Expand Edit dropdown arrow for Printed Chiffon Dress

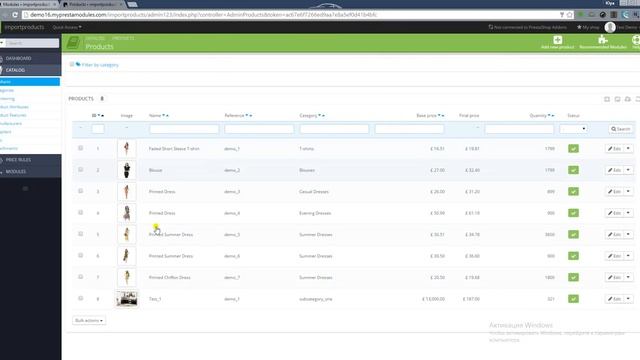[628, 277]
